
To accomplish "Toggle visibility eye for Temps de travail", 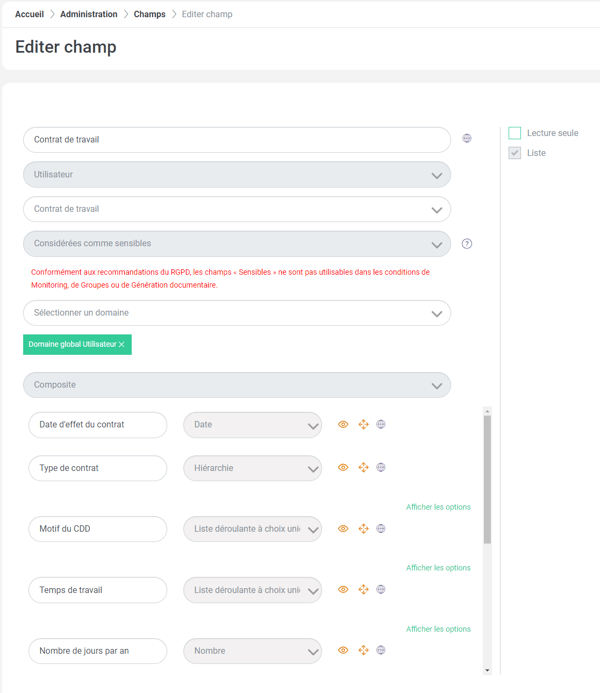I will (x=343, y=589).
